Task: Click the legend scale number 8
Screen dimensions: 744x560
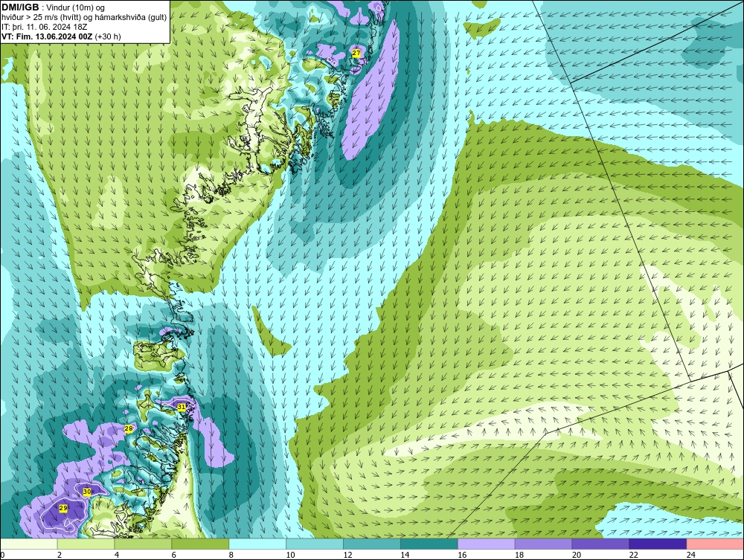Action: [231, 555]
